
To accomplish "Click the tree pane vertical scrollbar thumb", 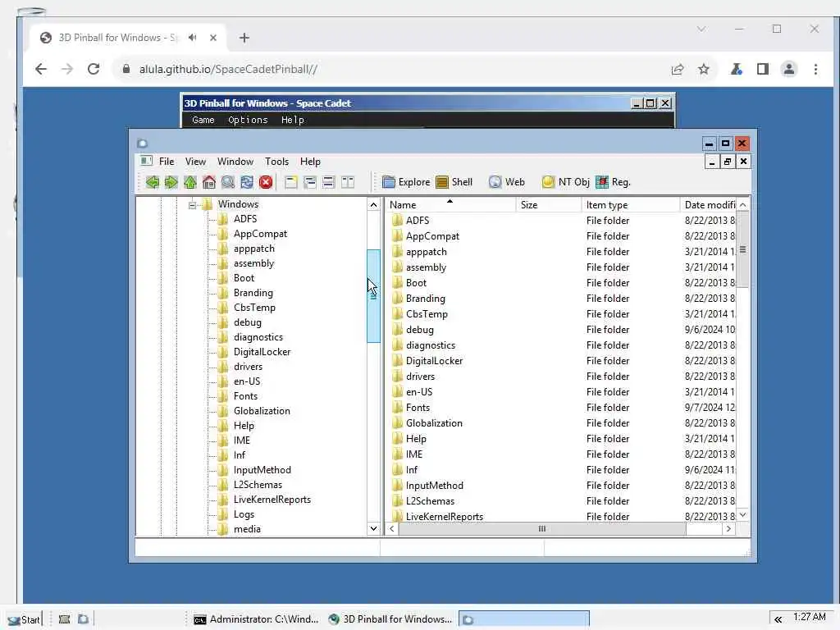I will [x=373, y=295].
